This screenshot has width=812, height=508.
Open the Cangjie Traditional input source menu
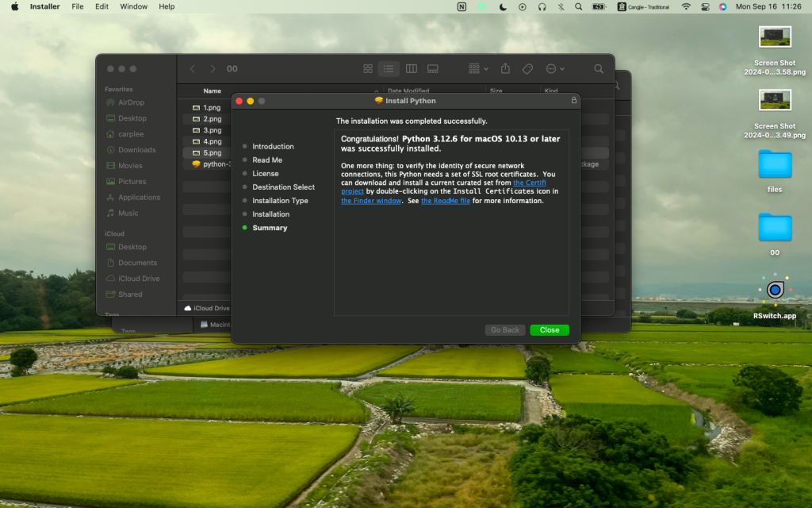point(643,6)
